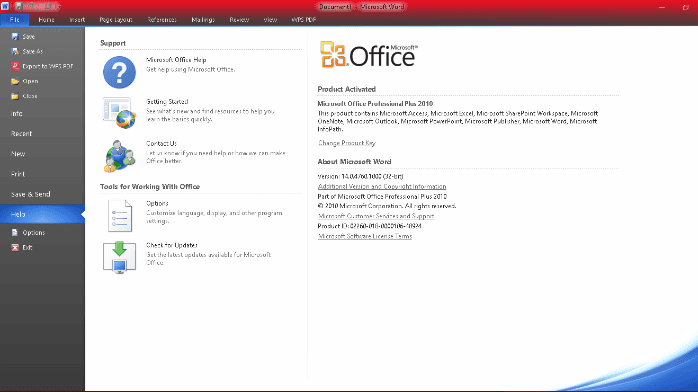Click the About Microsoft Word heading
The height and width of the screenshot is (392, 698).
(x=354, y=162)
